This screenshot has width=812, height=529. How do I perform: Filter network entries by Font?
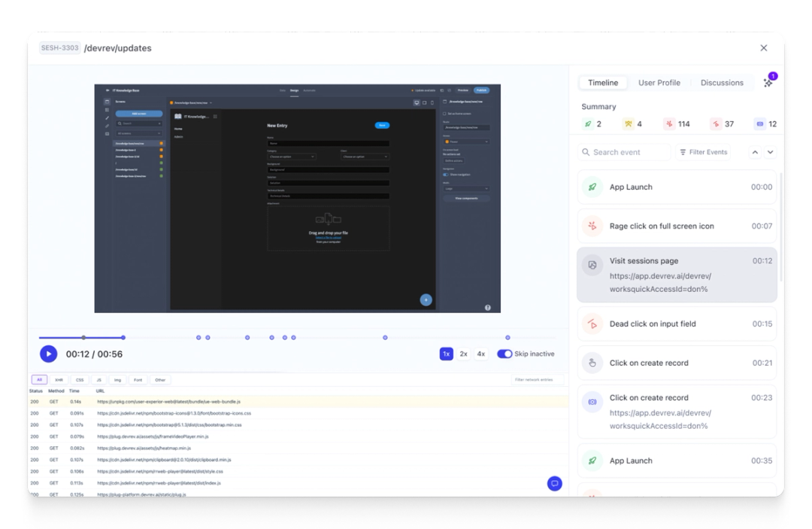tap(138, 380)
